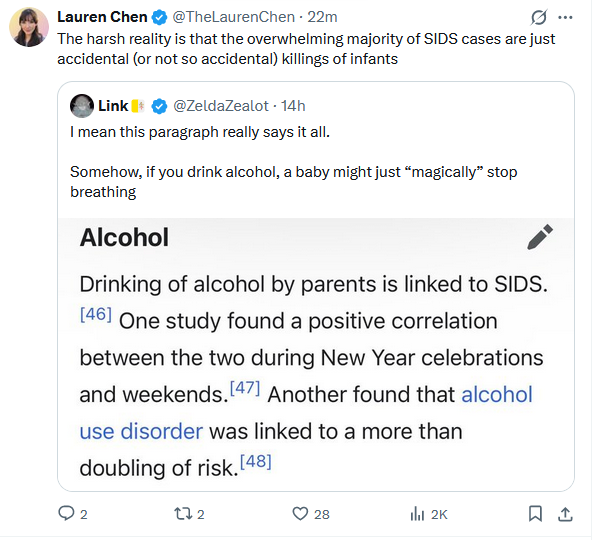Open citation reference 46
595x540 pixels.
[x=96, y=314]
